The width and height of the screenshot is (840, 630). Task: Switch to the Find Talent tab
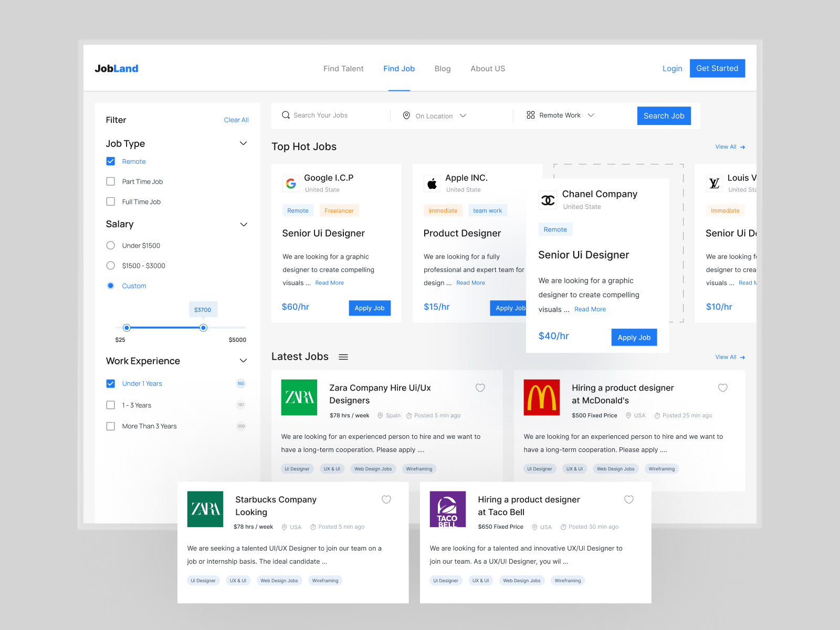343,68
